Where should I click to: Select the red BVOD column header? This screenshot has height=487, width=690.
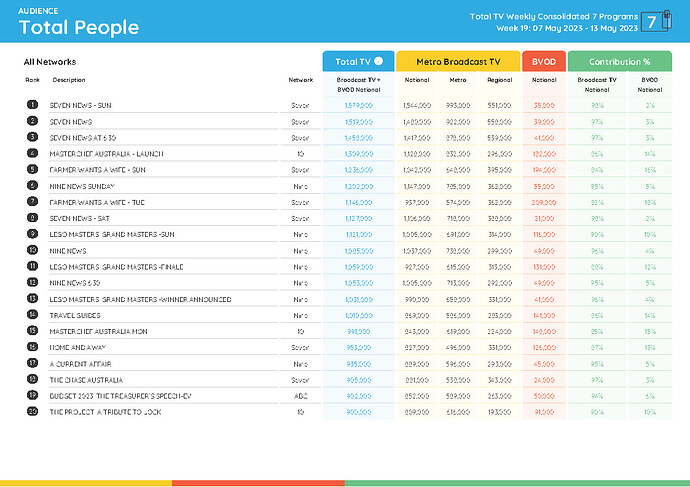(x=543, y=61)
